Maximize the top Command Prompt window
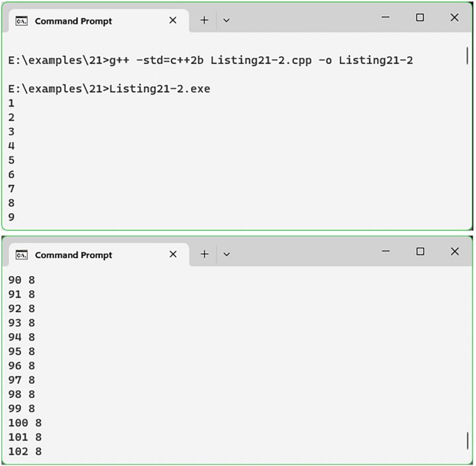This screenshot has width=476, height=466. 420,17
